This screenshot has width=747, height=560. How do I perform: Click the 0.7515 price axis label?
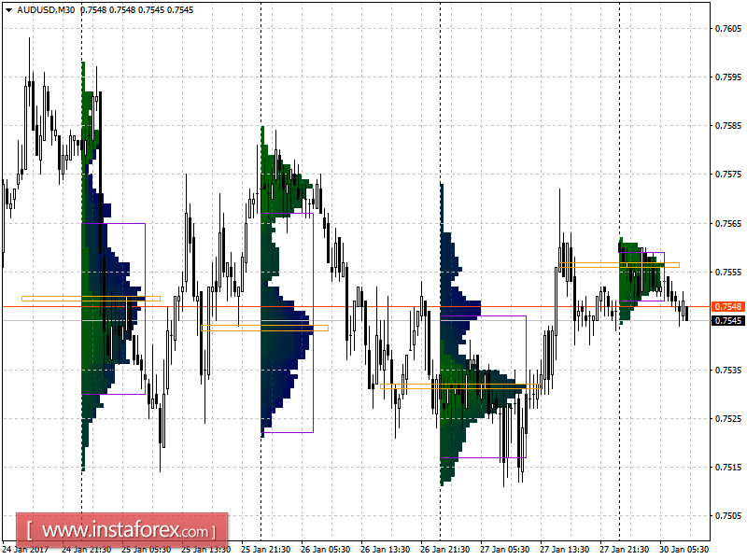(728, 468)
